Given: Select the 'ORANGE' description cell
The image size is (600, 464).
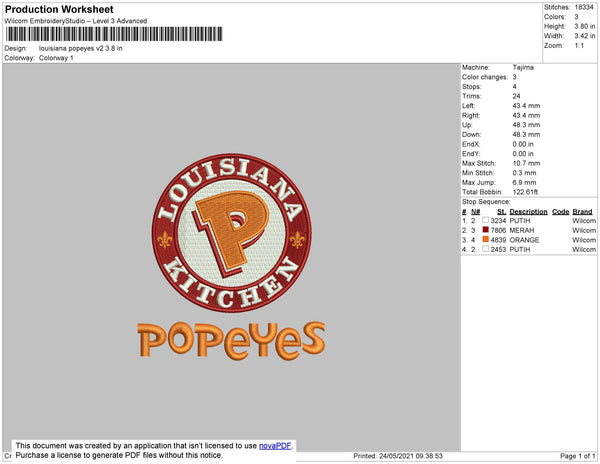Looking at the screenshot, I should [x=524, y=240].
